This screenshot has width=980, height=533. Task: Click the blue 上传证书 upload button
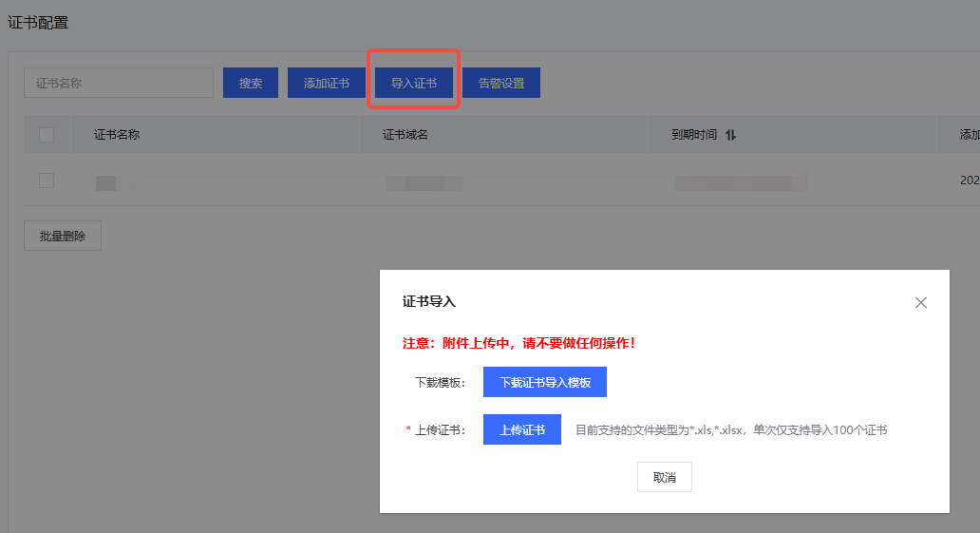coord(522,429)
